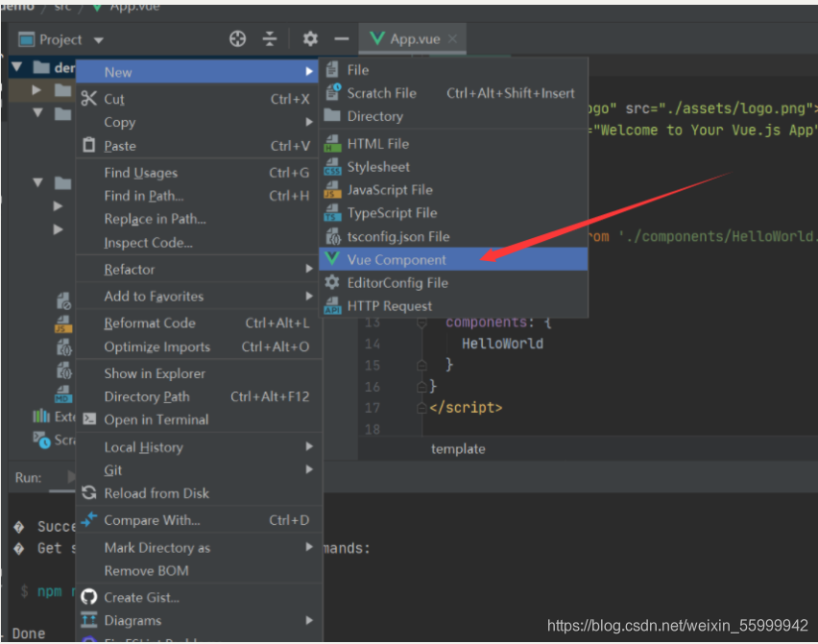Image resolution: width=818 pixels, height=644 pixels.
Task: Click the HTML File icon
Action: click(x=332, y=143)
